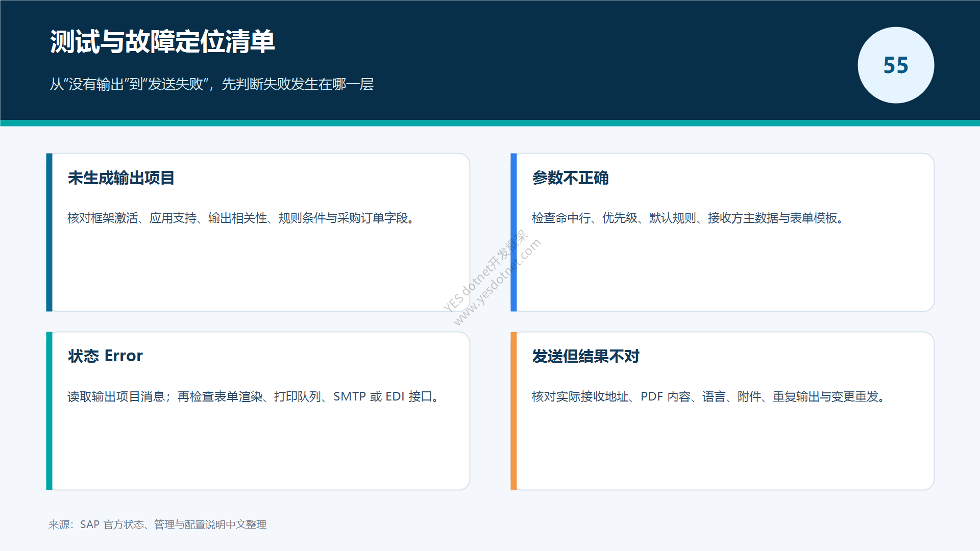Select the card heading 未生成输出项目
The image size is (980, 551).
(x=121, y=178)
